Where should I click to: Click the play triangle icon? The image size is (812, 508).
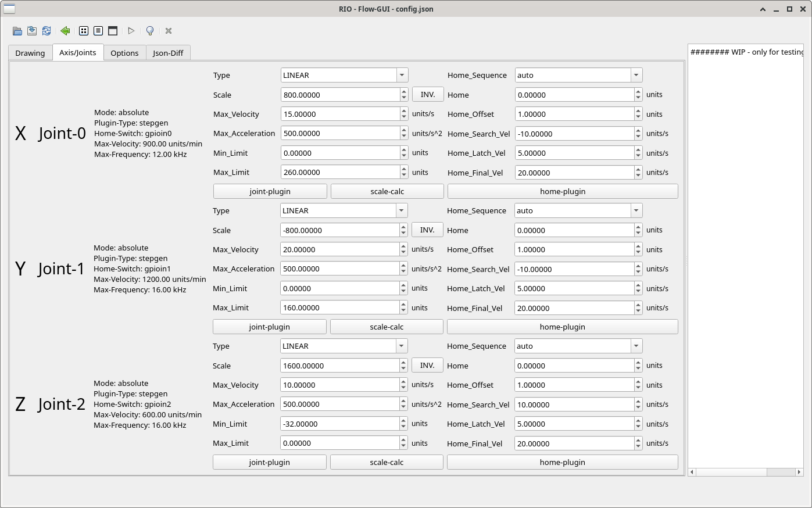point(131,31)
